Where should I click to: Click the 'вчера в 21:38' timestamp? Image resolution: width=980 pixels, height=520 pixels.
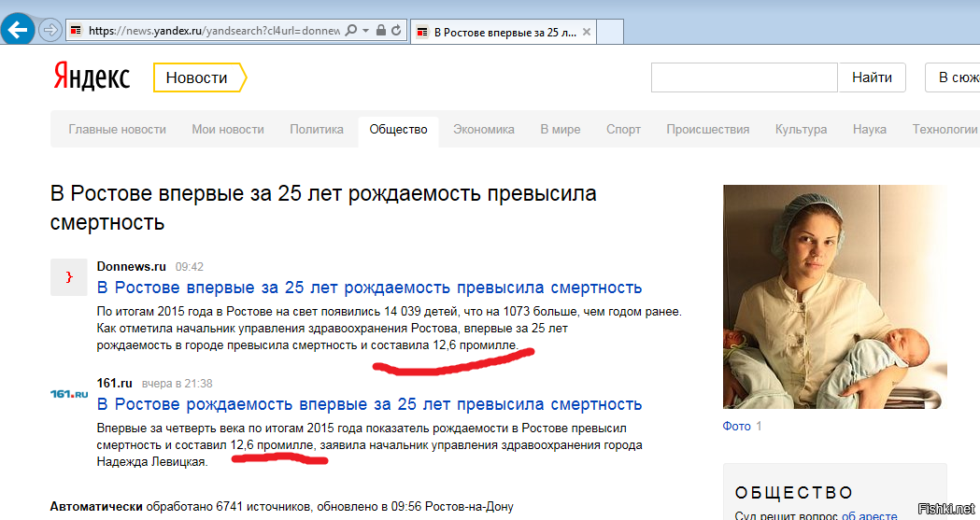(177, 384)
